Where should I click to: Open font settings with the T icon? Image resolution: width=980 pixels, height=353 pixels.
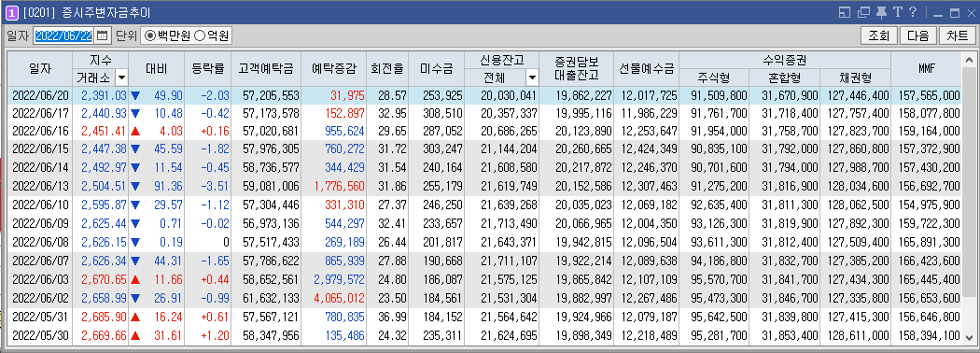pyautogui.click(x=898, y=12)
